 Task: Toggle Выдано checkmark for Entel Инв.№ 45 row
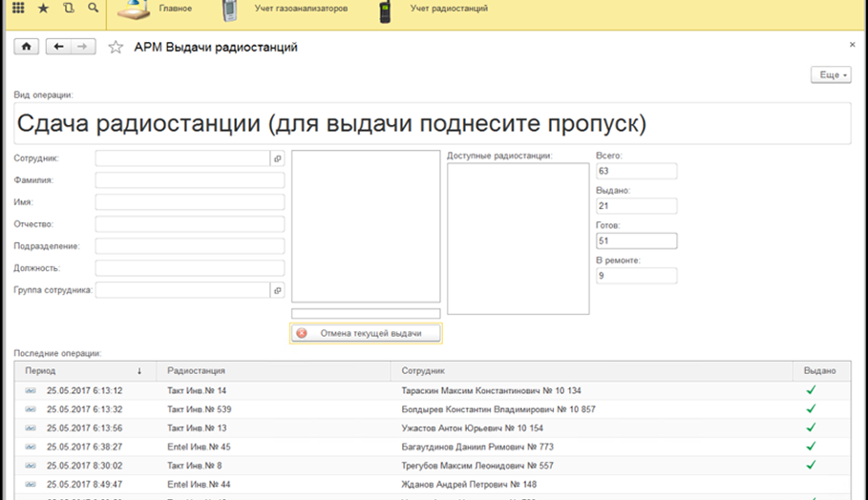(x=811, y=446)
